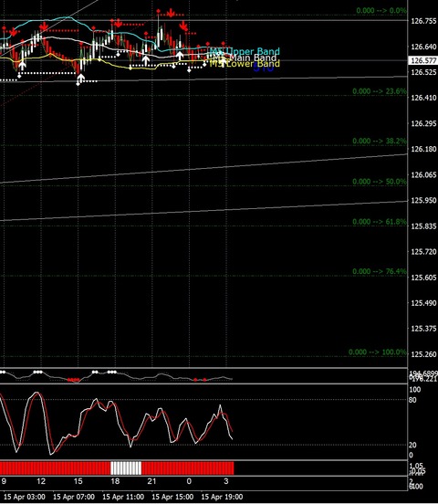Select the Fibonacci 0.0% level label
The width and height of the screenshot is (438, 504).
381,11
